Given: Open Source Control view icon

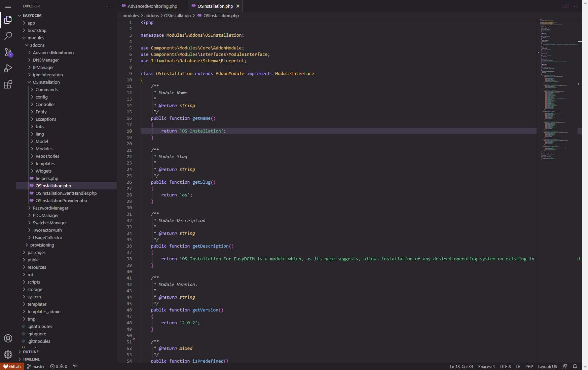Looking at the screenshot, I should [x=8, y=52].
